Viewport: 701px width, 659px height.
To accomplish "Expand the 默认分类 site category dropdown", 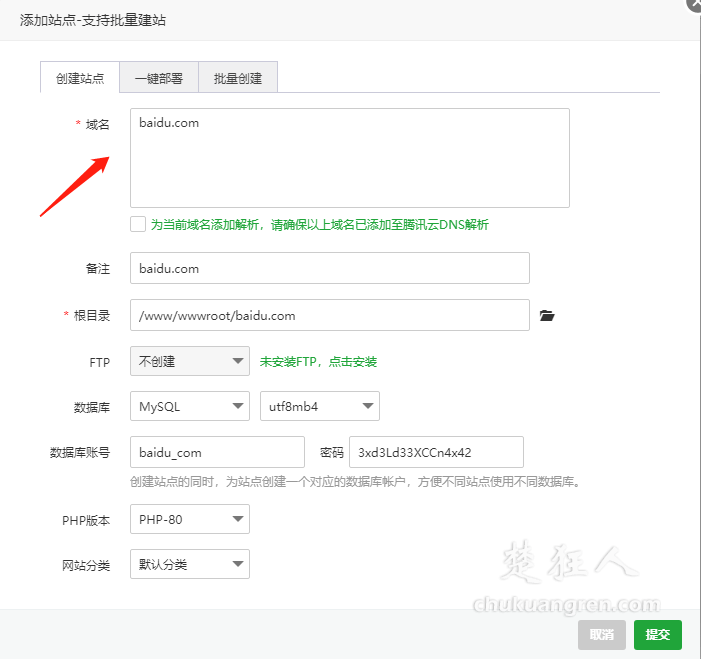I will pyautogui.click(x=189, y=564).
